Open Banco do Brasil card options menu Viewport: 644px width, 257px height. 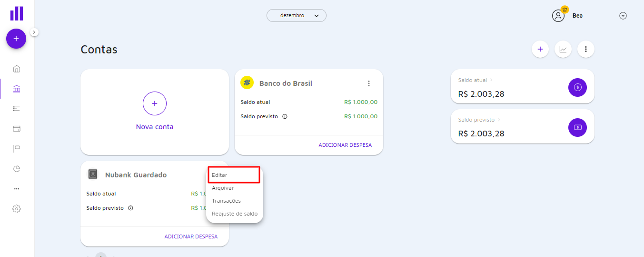coord(369,83)
